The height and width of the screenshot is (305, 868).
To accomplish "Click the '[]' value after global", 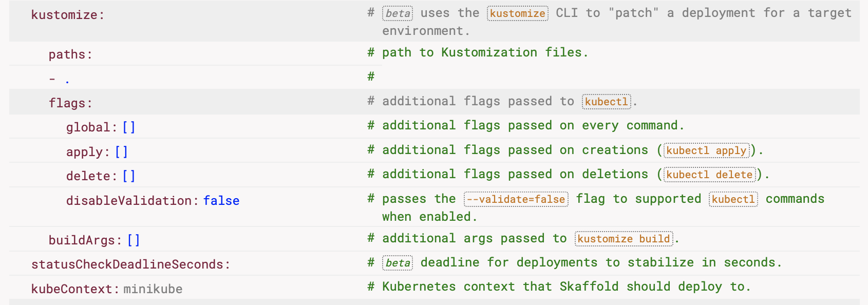I will (x=129, y=127).
